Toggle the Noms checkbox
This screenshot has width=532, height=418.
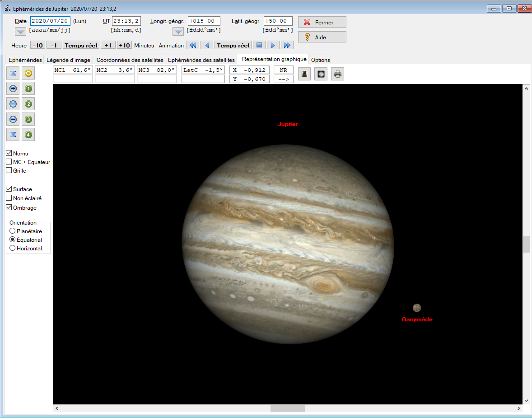coord(9,153)
